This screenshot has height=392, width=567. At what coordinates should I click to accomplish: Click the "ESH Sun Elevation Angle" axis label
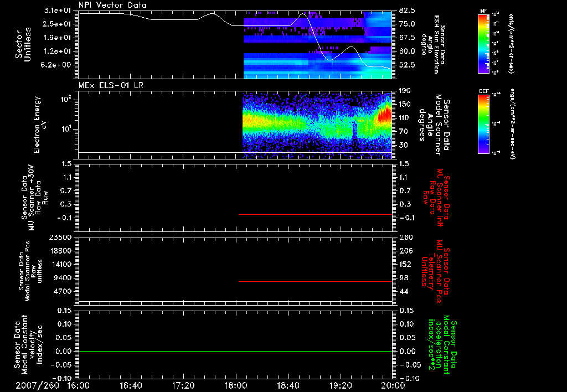point(432,44)
